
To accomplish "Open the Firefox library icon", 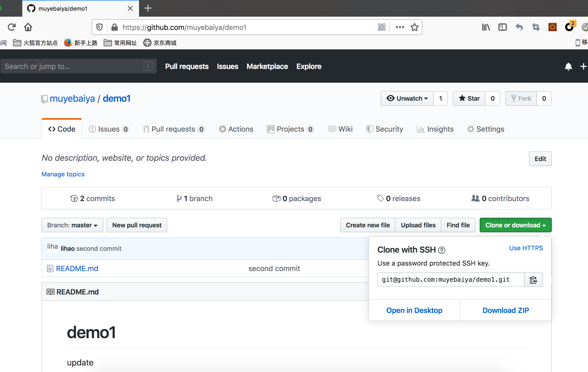I will [x=486, y=27].
